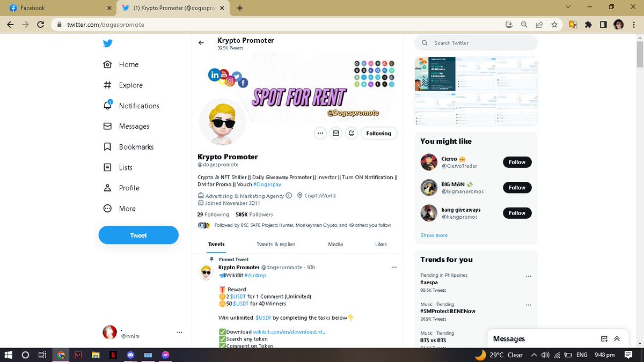Switch to the Media tab
Screen dimensions: 644x362
click(335, 244)
